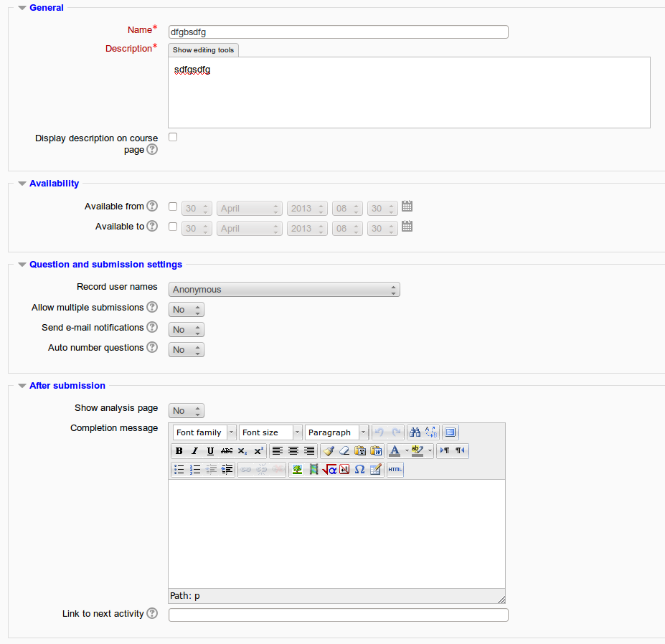Toggle the editor fullscreen mode icon
This screenshot has width=665, height=644.
(x=451, y=432)
